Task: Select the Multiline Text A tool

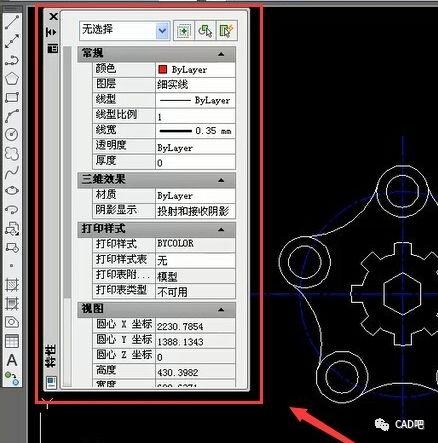Action: [x=12, y=360]
